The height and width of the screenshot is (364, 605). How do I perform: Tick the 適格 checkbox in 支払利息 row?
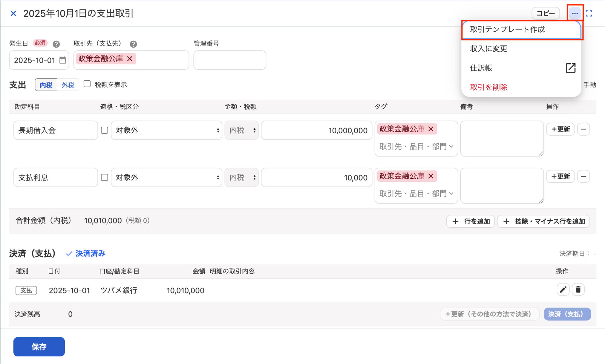click(105, 178)
